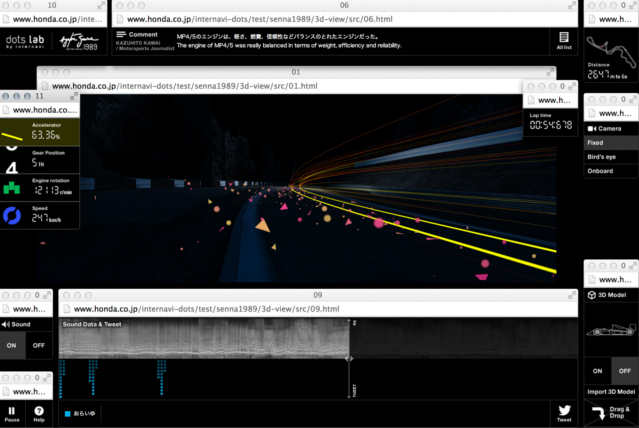Click the Accelerator 63.36% value
Image resolution: width=639 pixels, height=428 pixels.
[46, 135]
